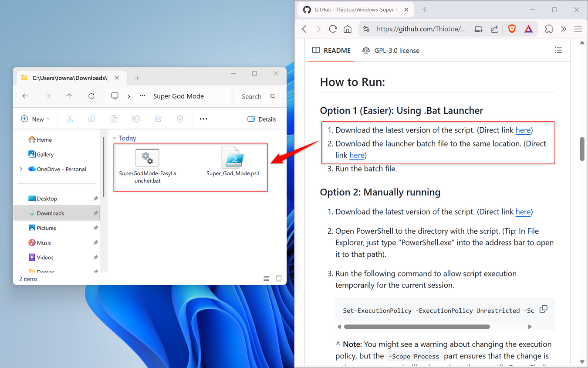The width and height of the screenshot is (588, 368).
Task: Close the Downloads tab in File Explorer
Action: coord(117,78)
